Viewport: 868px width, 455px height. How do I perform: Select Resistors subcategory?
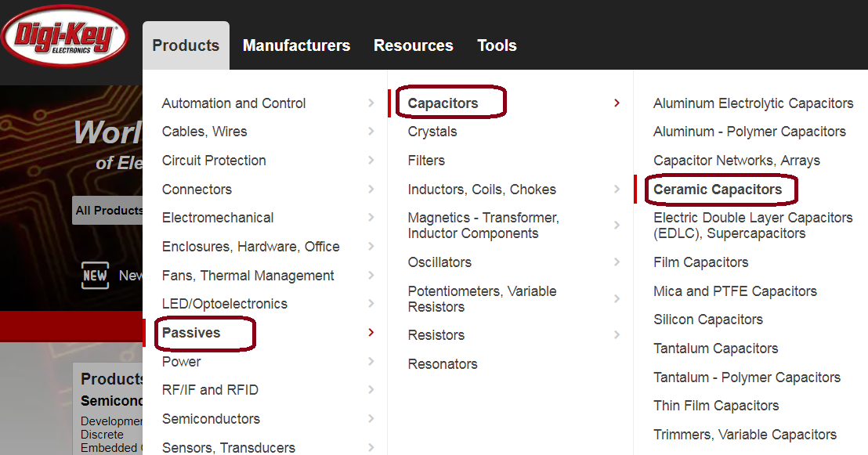pos(436,335)
